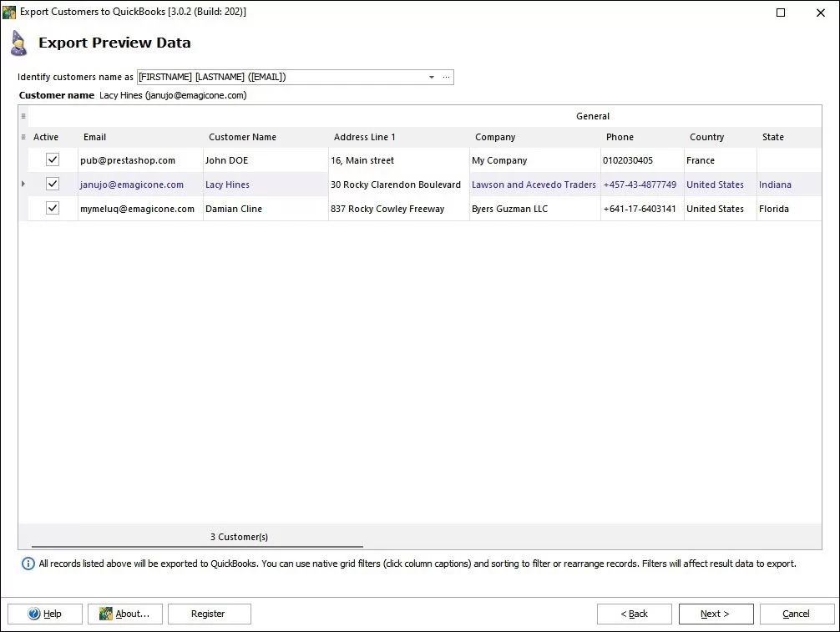Screen dimensions: 840x632
Task: Click the General column group header
Action: coord(593,116)
